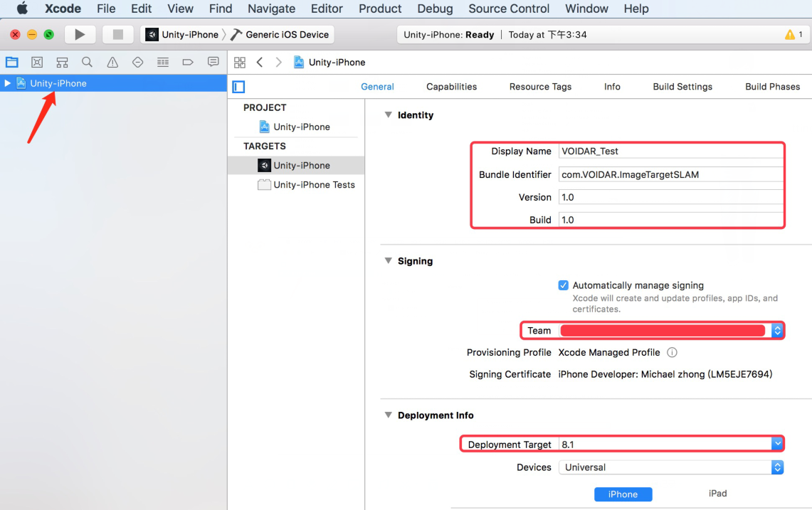Select Unity-iPhone in the project navigator
This screenshot has width=812, height=510.
113,83
